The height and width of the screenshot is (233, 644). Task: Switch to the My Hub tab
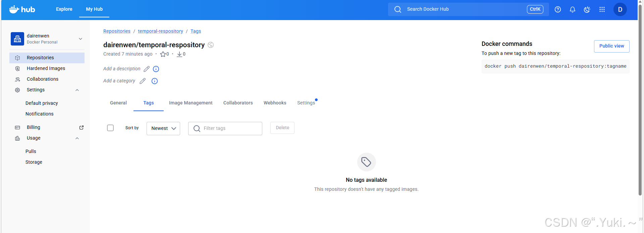94,9
